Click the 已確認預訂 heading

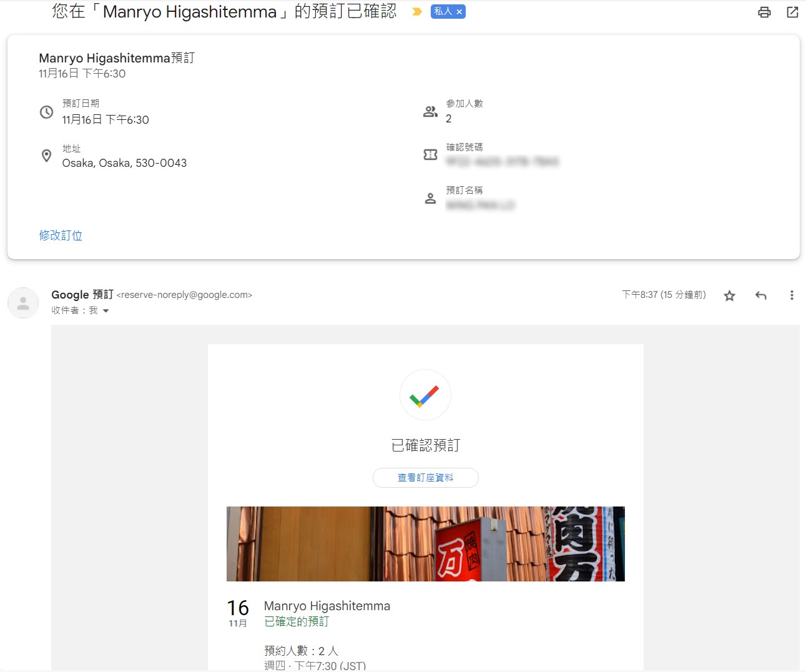[426, 445]
